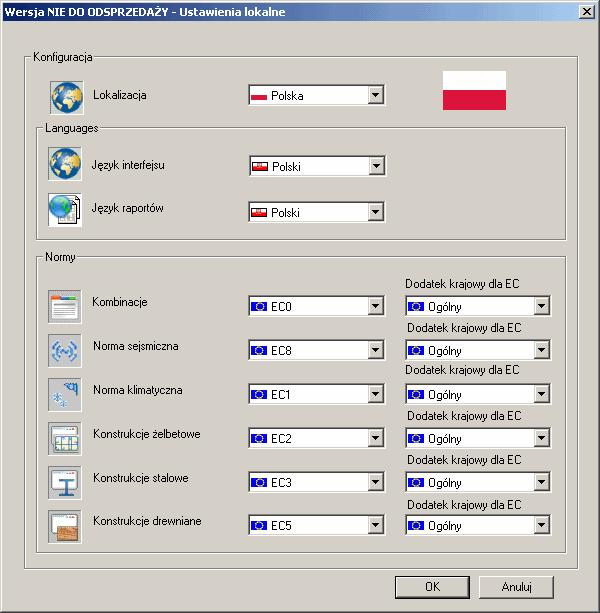Click the Norma sejsmiczna wave icon
The height and width of the screenshot is (613, 600).
pyautogui.click(x=65, y=350)
